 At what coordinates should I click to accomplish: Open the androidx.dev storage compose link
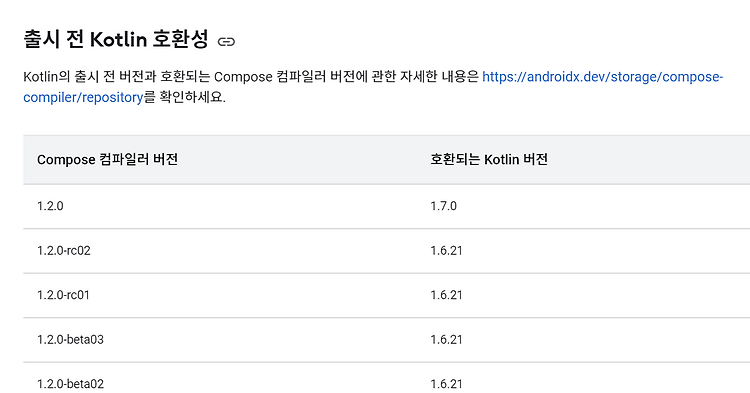point(603,77)
